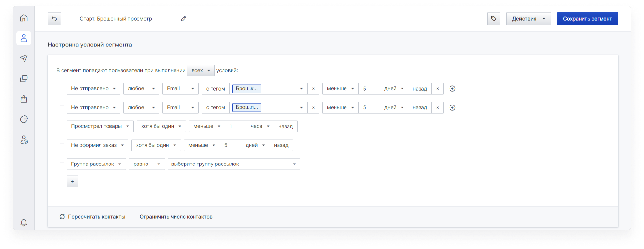Click Сохранить сегмент button
Image resolution: width=644 pixels, height=249 pixels.
[587, 19]
